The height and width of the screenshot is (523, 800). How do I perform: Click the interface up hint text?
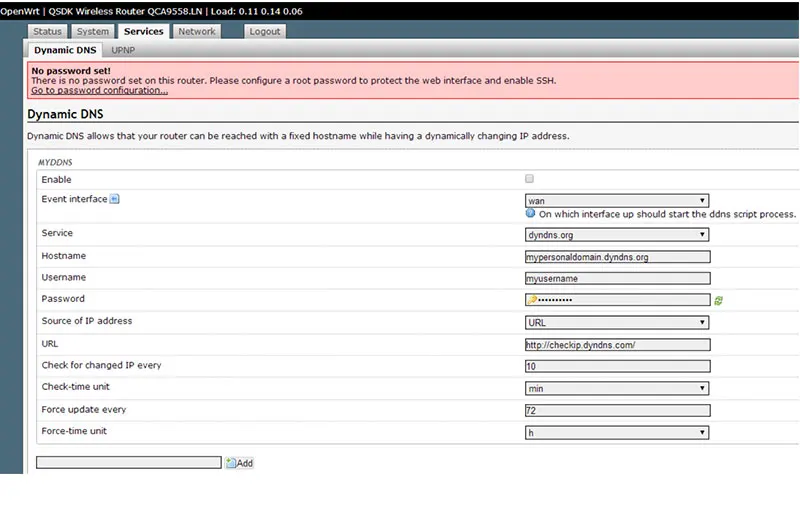(x=667, y=214)
